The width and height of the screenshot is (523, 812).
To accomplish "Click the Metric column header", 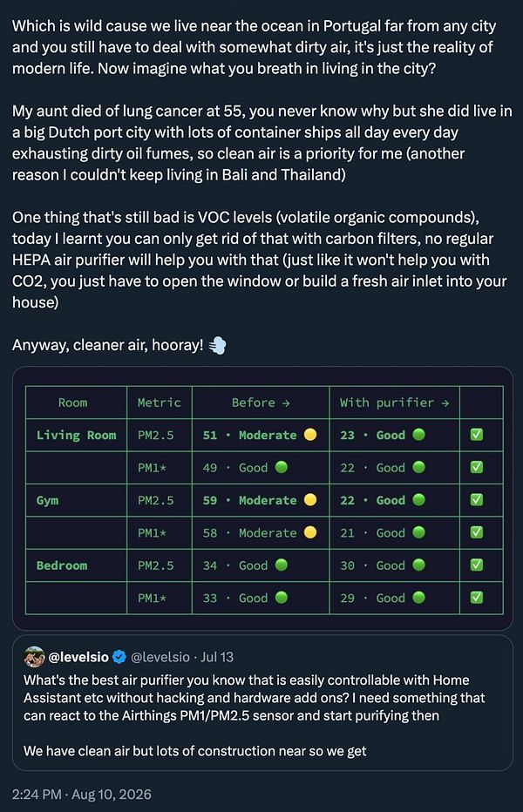I will tap(160, 403).
